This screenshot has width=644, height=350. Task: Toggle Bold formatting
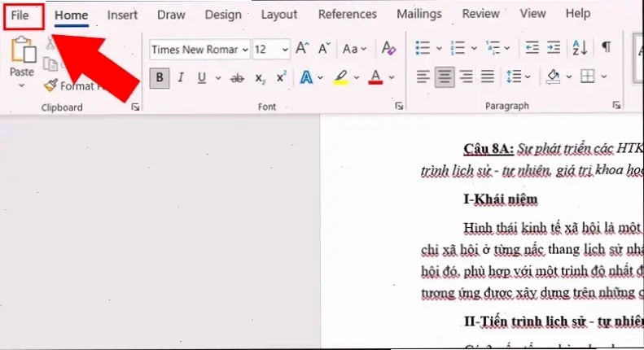[x=160, y=77]
